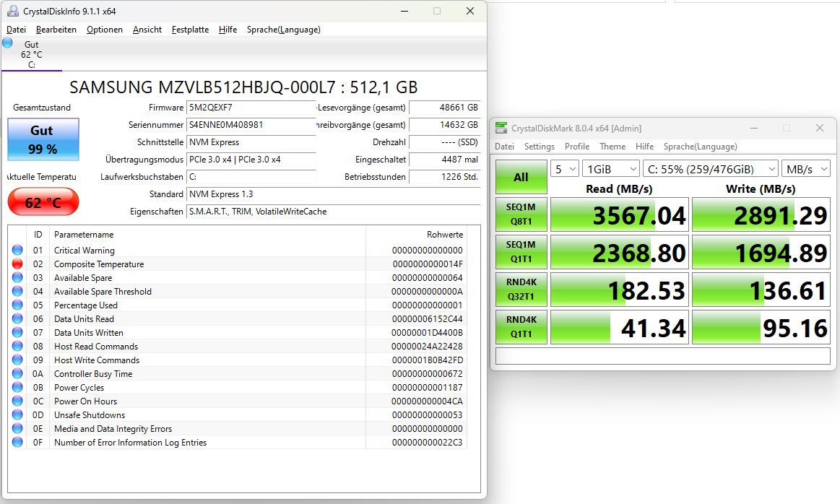Viewport: 840px width, 504px height.
Task: Click status orb for Critical Warning row
Action: coord(17,250)
